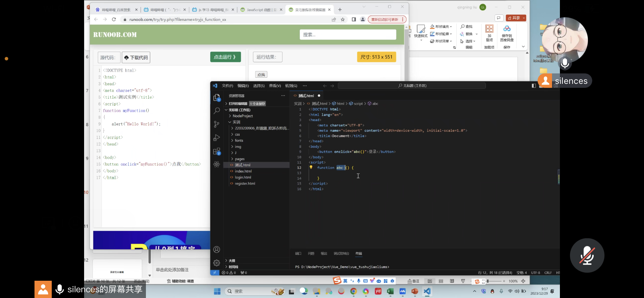644x298 pixels.
Task: Open the Share (共享) dropdown arrow
Action: point(524,18)
